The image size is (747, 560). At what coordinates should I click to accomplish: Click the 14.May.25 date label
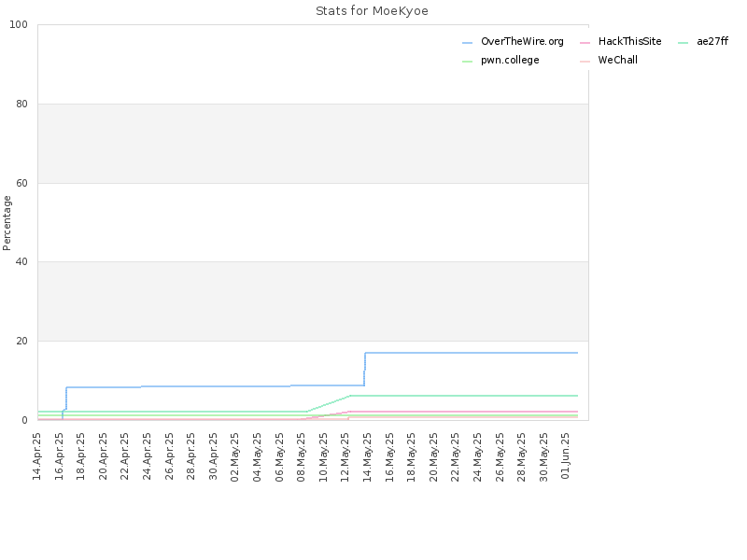point(368,457)
